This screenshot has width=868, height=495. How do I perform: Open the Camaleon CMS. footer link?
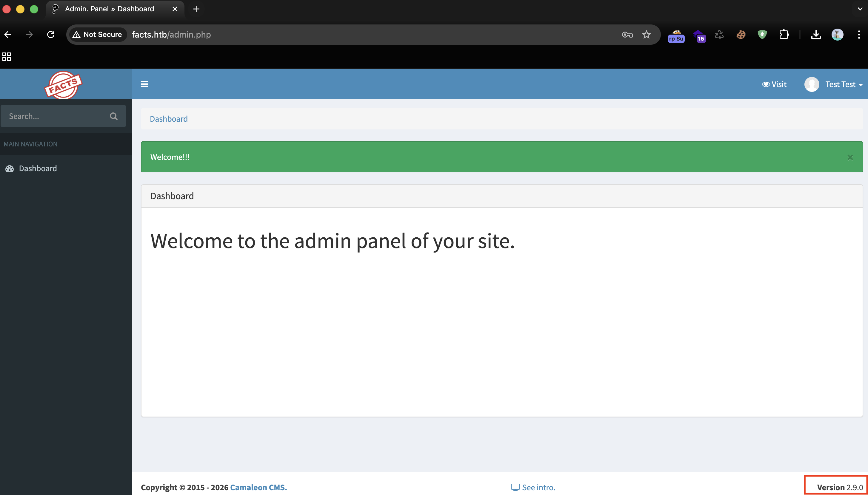(258, 487)
